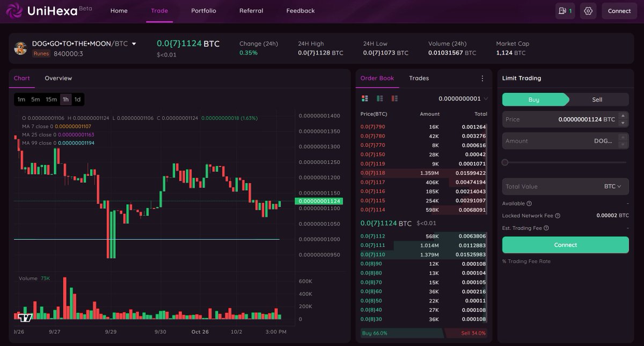Switch to the Overview tab

[58, 78]
